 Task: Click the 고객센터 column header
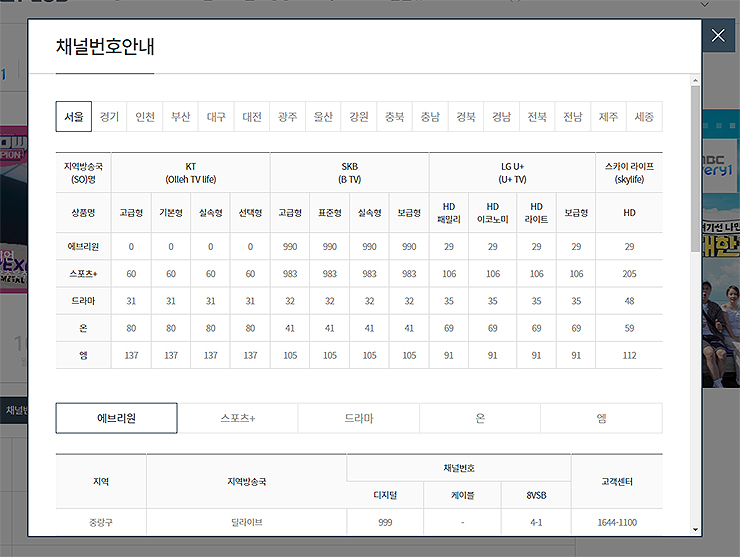[x=617, y=481]
